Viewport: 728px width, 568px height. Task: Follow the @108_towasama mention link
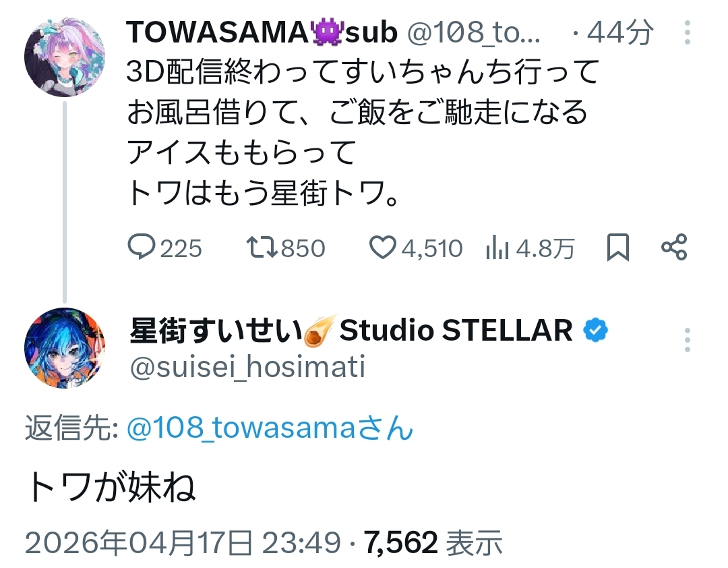[x=270, y=429]
